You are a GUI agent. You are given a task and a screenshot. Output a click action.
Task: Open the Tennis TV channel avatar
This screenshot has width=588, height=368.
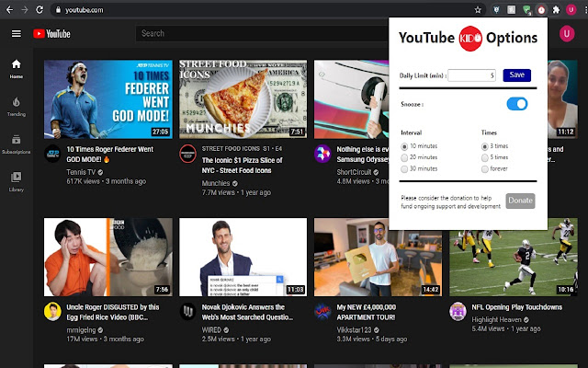[52, 154]
